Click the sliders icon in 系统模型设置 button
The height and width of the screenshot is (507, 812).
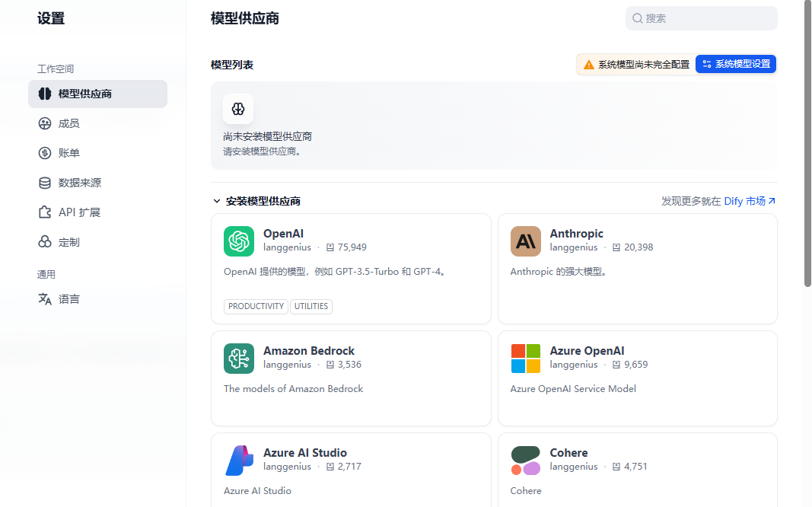(707, 64)
